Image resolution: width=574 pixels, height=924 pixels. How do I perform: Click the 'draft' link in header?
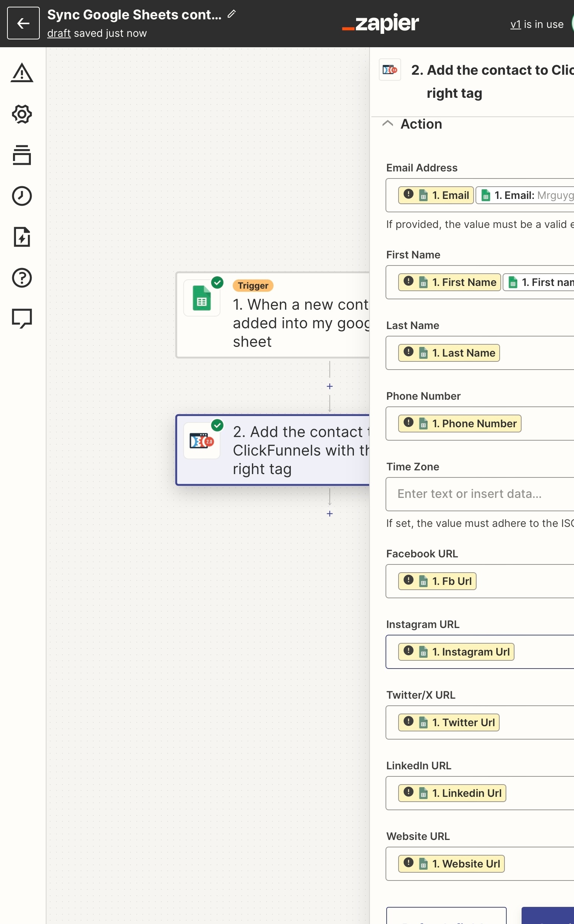tap(59, 33)
